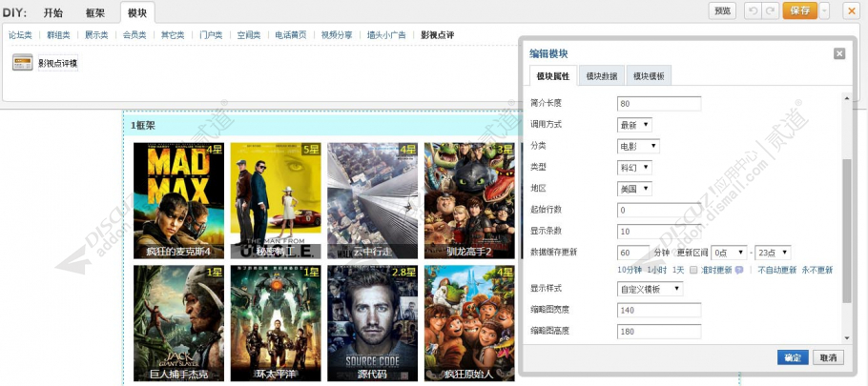Image resolution: width=868 pixels, height=386 pixels.
Task: Open the 巨人捕手杰克 movie poster
Action: [x=178, y=323]
